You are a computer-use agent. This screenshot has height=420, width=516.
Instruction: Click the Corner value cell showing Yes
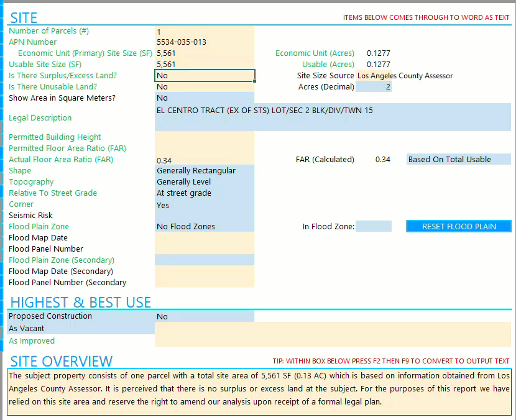click(205, 205)
